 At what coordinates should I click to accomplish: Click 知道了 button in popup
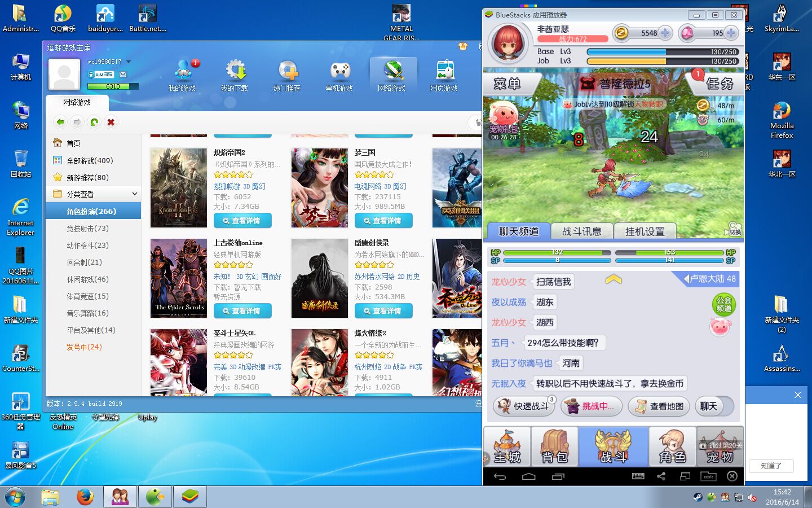coord(771,466)
